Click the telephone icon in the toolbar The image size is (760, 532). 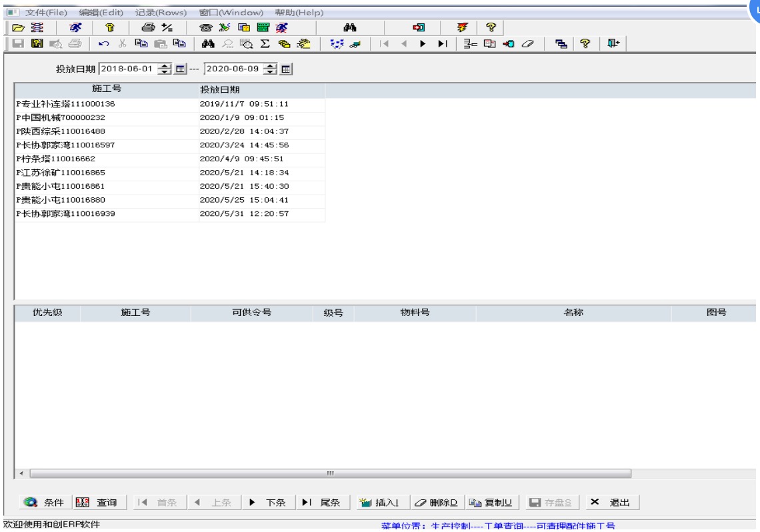pos(205,27)
